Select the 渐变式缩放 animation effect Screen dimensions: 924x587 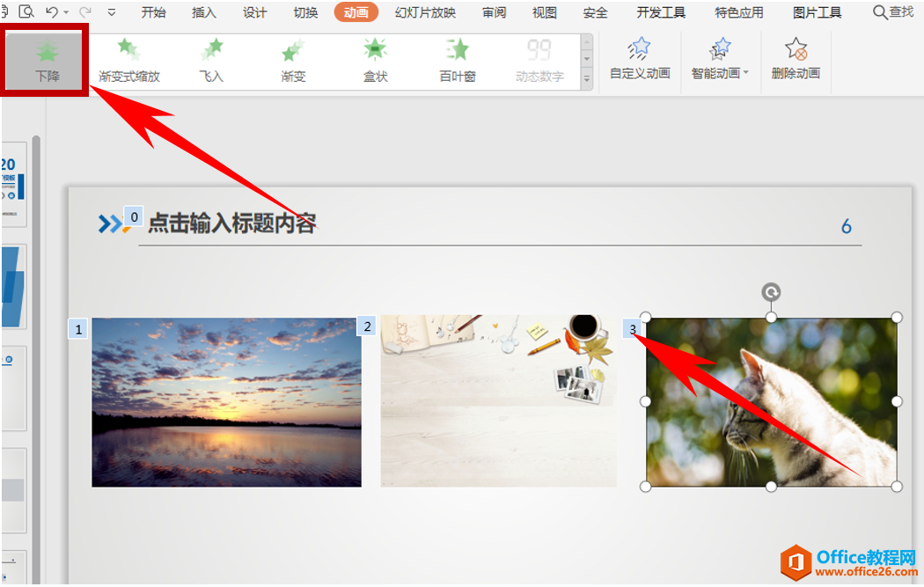(128, 60)
